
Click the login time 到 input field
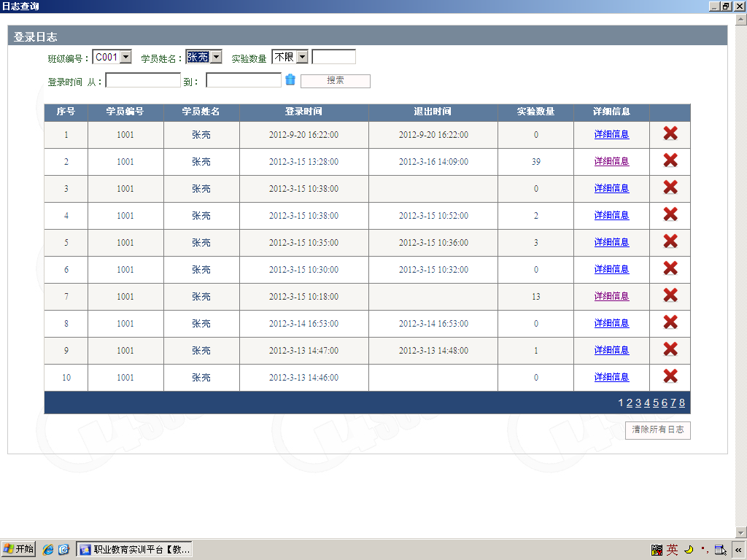click(x=244, y=80)
